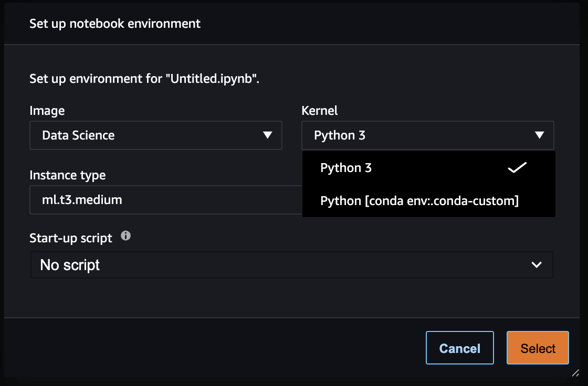Click the Instance type label
This screenshot has height=386, width=588.
(68, 175)
